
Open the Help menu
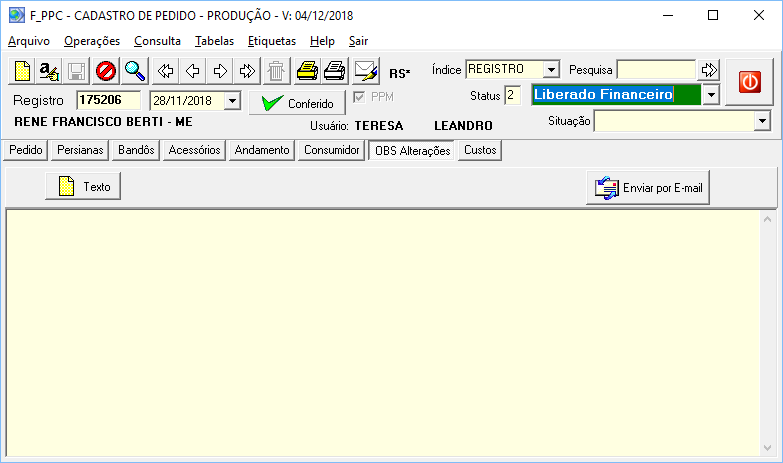coord(322,41)
